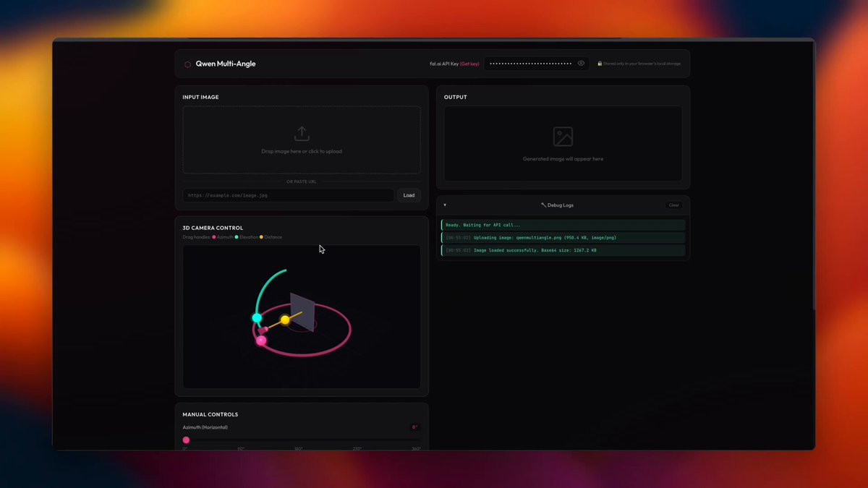Image resolution: width=868 pixels, height=488 pixels.
Task: Click the pink camera marker on ring
Action: click(x=263, y=330)
